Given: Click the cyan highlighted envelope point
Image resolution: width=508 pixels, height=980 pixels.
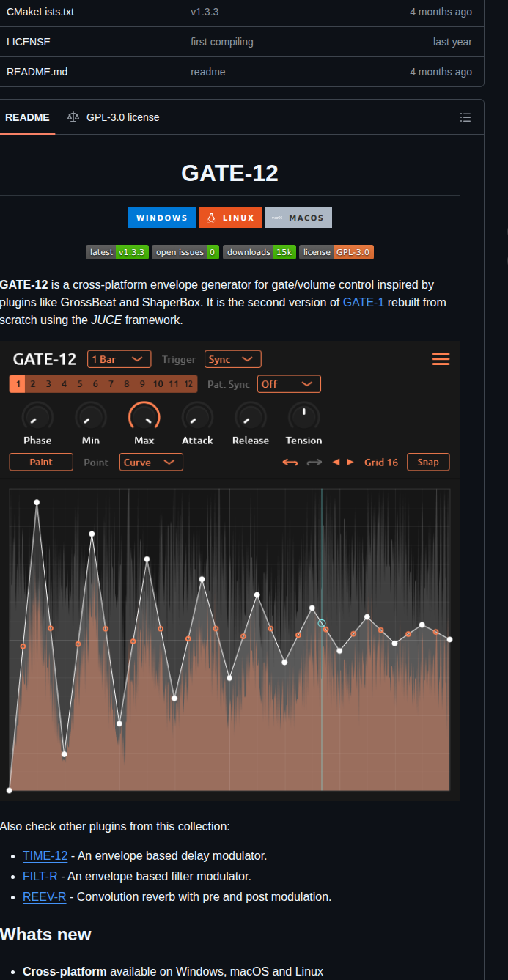Looking at the screenshot, I should 322,623.
